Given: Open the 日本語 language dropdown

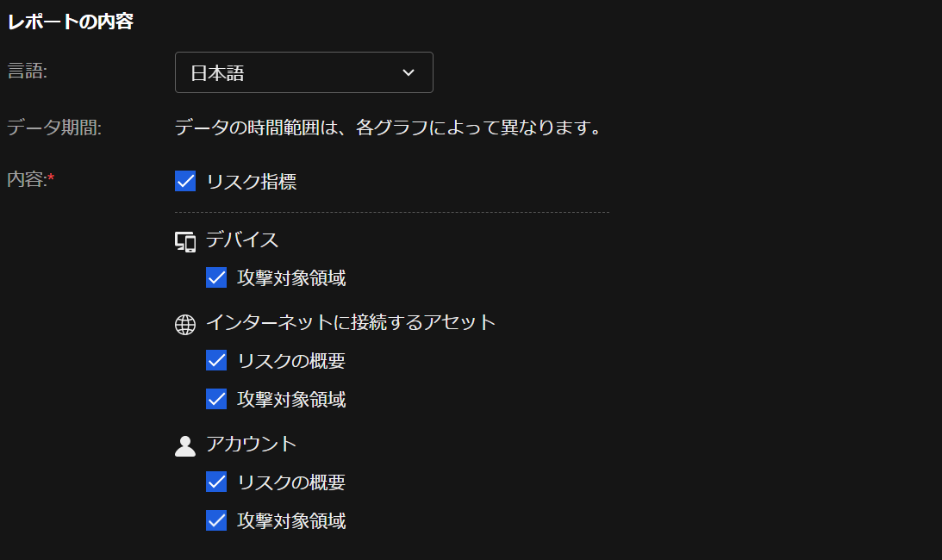Looking at the screenshot, I should point(303,73).
